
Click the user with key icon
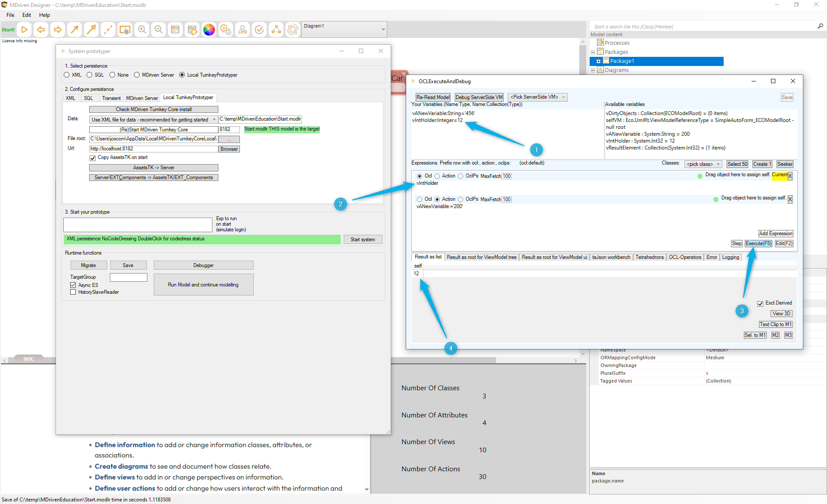pyautogui.click(x=243, y=30)
